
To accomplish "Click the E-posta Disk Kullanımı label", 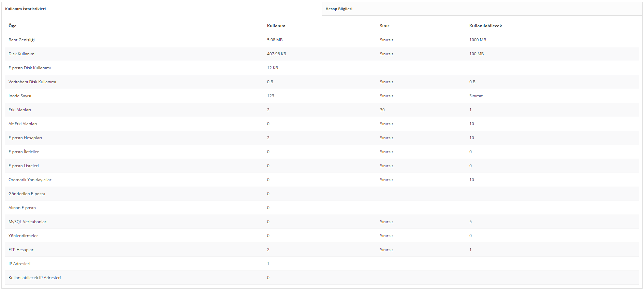I will click(x=30, y=68).
